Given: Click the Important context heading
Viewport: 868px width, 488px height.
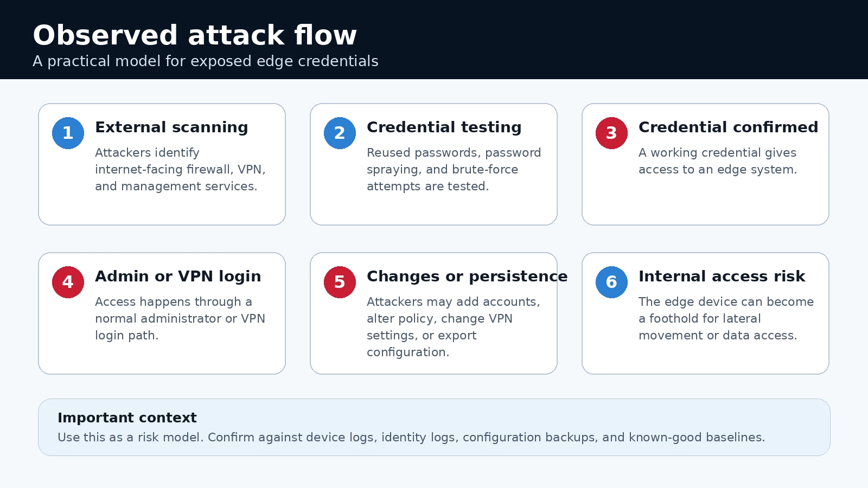Looking at the screenshot, I should (127, 418).
